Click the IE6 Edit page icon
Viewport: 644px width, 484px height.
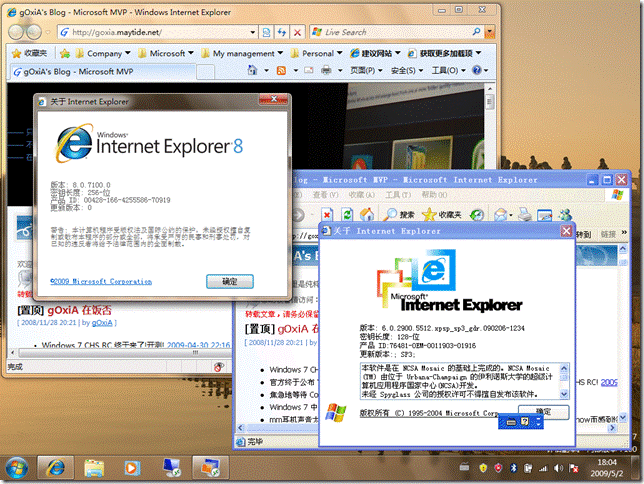[545, 214]
